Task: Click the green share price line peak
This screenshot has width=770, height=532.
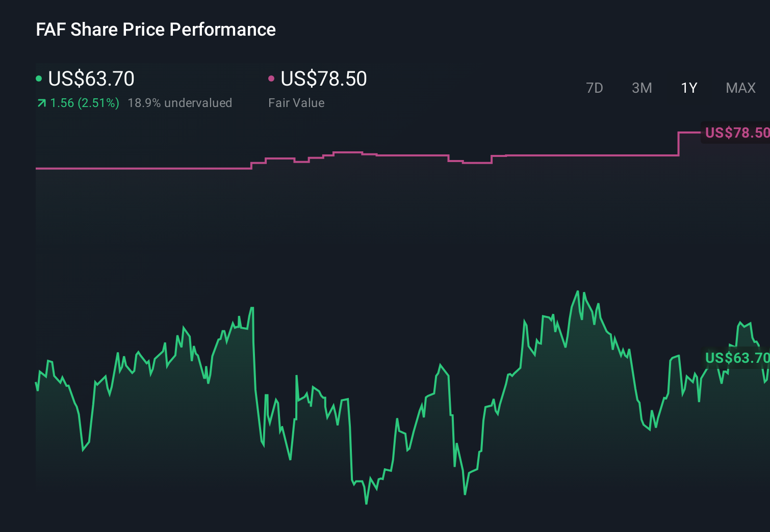Action: (578, 290)
